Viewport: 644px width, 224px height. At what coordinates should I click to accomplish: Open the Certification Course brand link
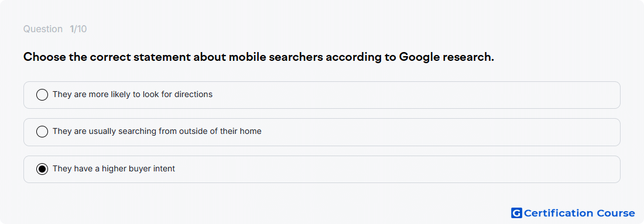click(x=573, y=213)
